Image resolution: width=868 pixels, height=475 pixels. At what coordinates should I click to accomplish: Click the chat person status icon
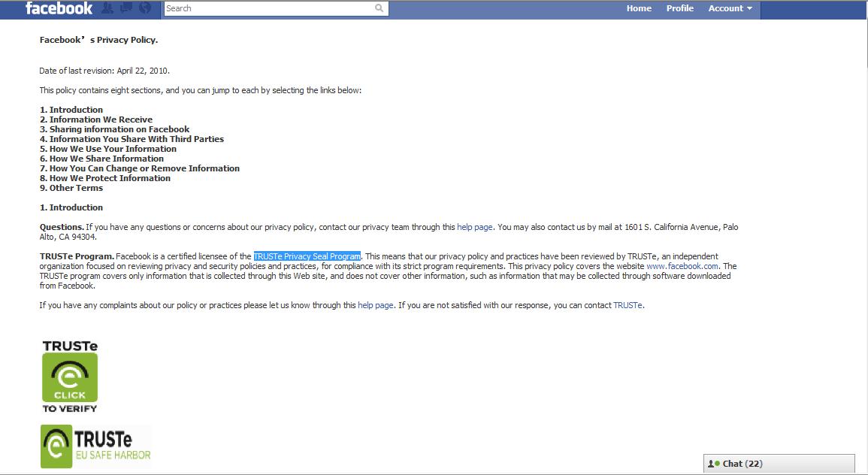pos(713,464)
